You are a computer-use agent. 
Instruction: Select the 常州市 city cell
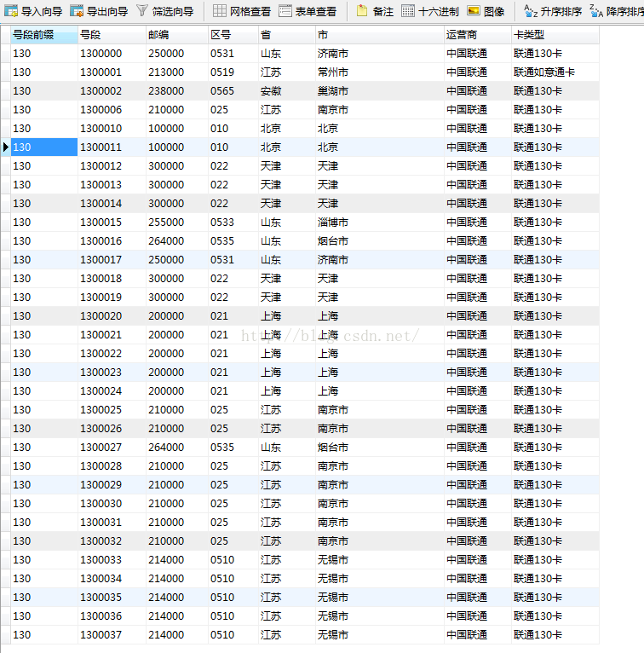pos(380,72)
